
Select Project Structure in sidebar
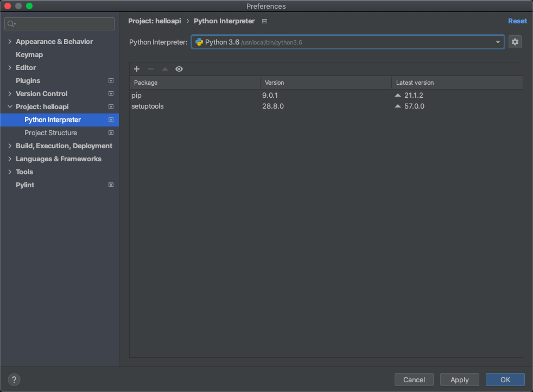(50, 133)
